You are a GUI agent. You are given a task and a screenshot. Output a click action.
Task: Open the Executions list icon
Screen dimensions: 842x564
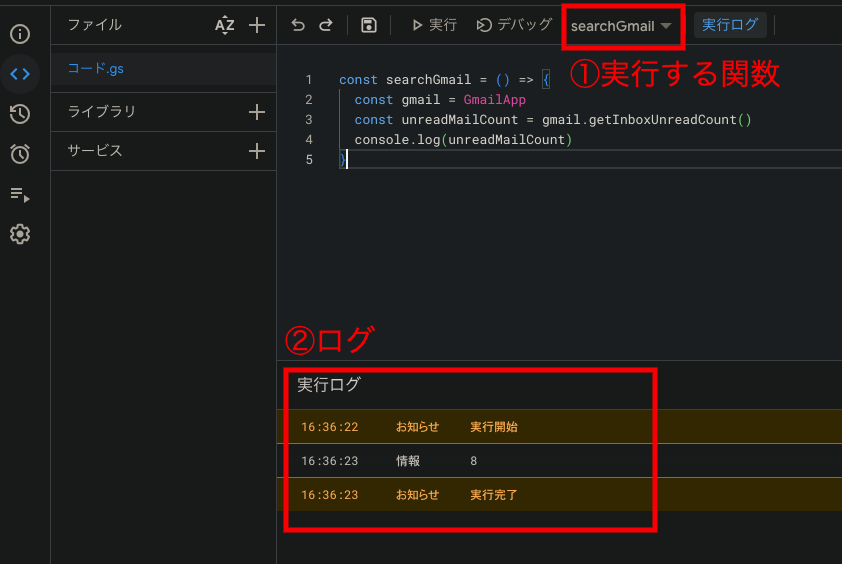click(20, 195)
